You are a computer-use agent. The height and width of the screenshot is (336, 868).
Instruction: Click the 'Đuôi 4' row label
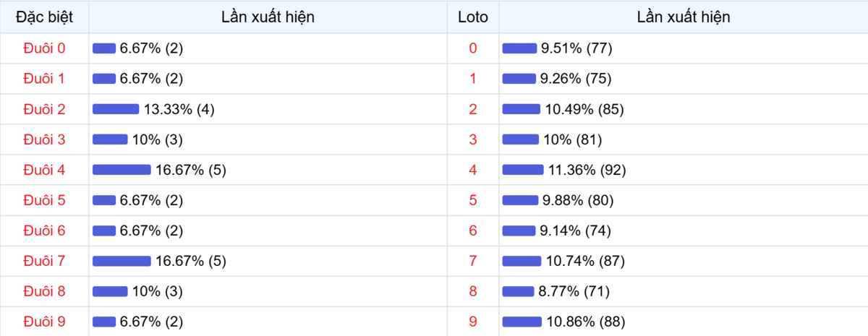point(44,170)
